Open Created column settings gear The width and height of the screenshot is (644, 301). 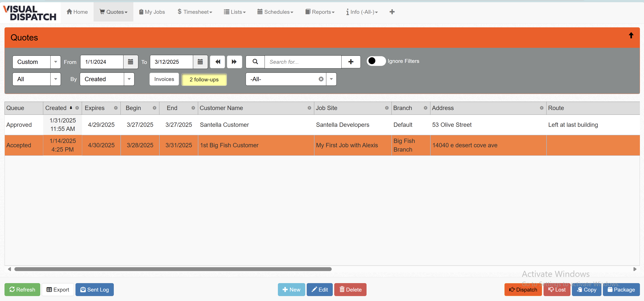point(77,108)
